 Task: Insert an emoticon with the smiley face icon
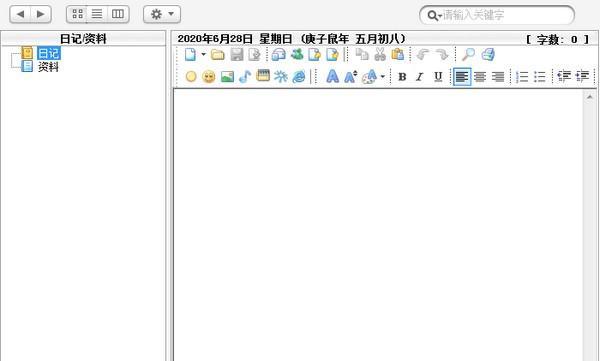pyautogui.click(x=209, y=77)
